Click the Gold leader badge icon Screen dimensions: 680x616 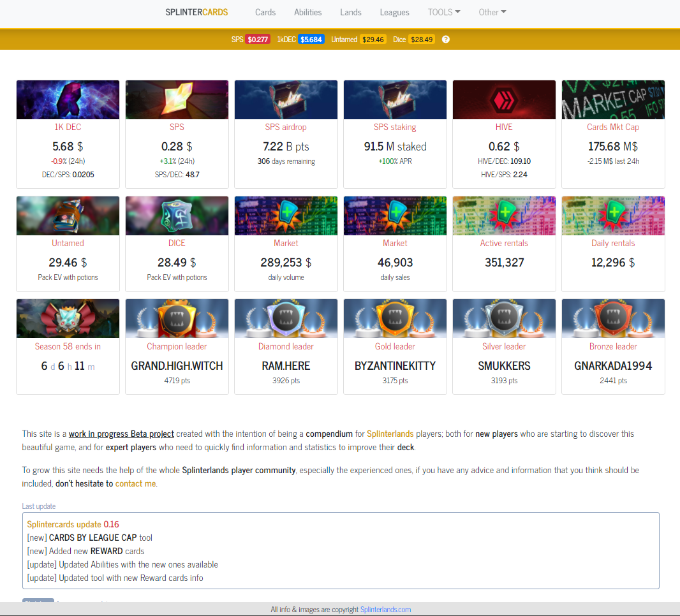tap(395, 319)
